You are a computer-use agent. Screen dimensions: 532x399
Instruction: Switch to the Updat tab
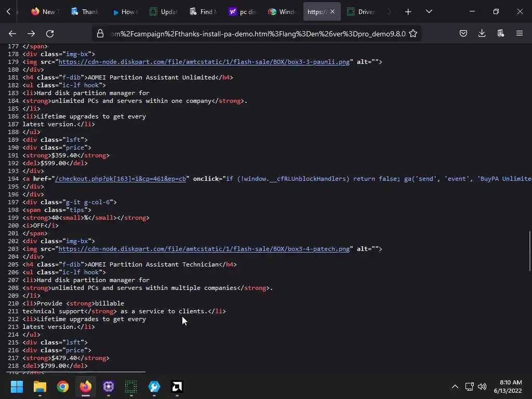164,11
